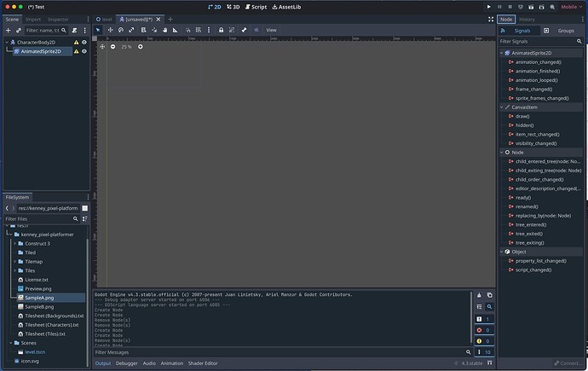Viewport: 588px width, 371px height.
Task: Select the visibility_changed() signal
Action: 536,143
